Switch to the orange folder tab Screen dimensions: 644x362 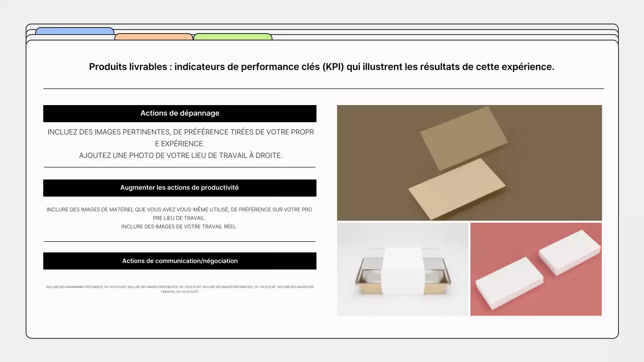tap(153, 37)
